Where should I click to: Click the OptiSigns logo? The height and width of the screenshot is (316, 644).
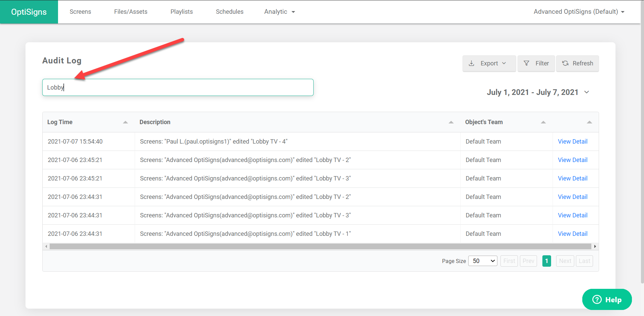29,12
